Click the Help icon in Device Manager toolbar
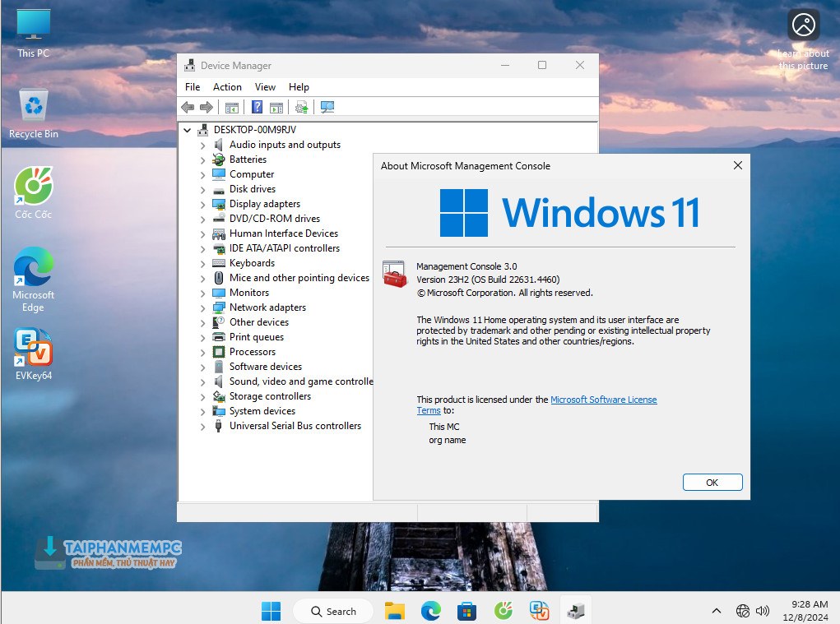 (257, 107)
